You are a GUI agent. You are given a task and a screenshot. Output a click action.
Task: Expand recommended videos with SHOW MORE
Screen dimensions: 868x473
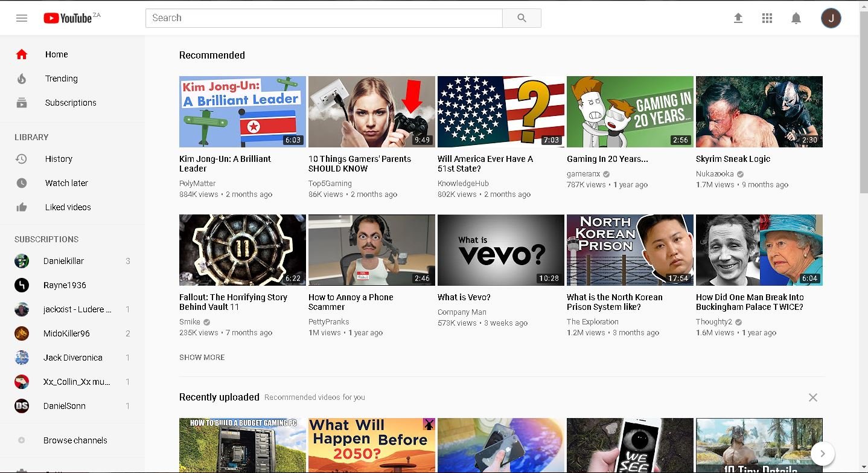[202, 358]
